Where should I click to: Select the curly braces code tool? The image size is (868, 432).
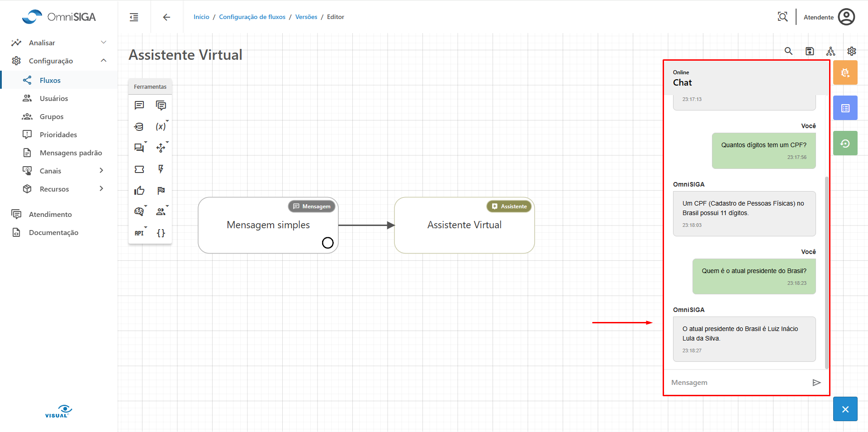[x=161, y=233]
